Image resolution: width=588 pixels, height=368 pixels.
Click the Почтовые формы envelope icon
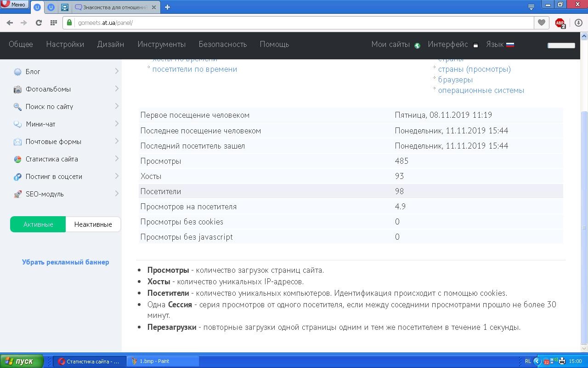[x=17, y=142]
